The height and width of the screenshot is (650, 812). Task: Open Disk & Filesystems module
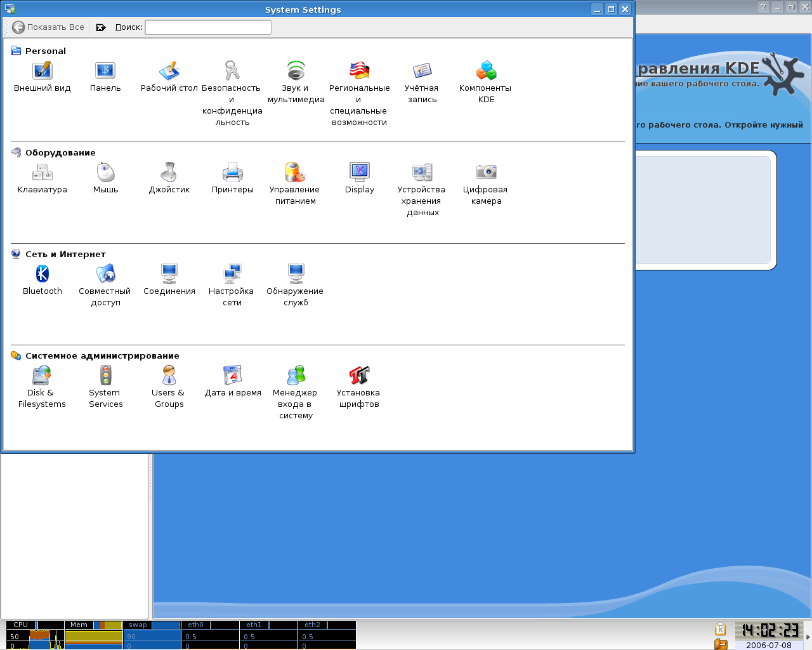42,387
